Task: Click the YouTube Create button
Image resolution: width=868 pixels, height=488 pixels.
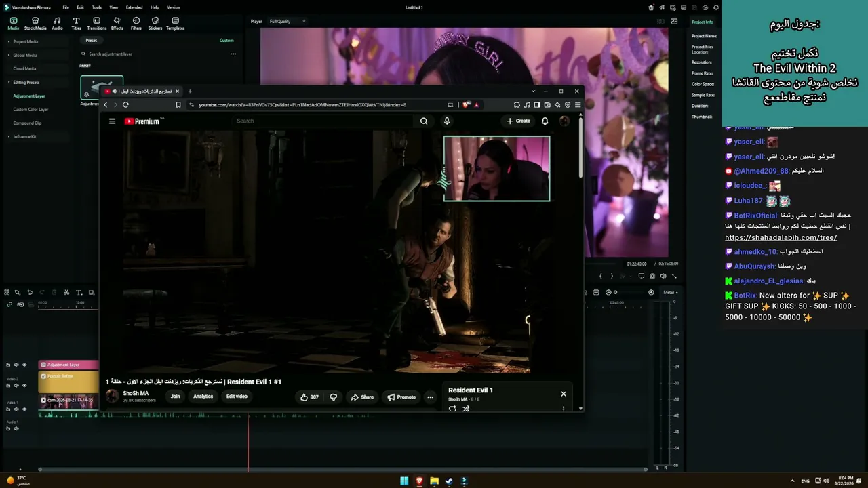Action: point(519,121)
